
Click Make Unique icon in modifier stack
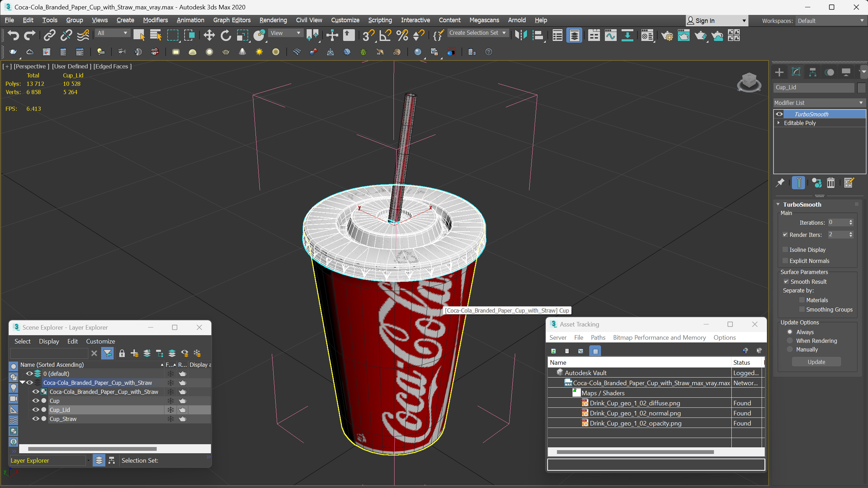pyautogui.click(x=816, y=183)
